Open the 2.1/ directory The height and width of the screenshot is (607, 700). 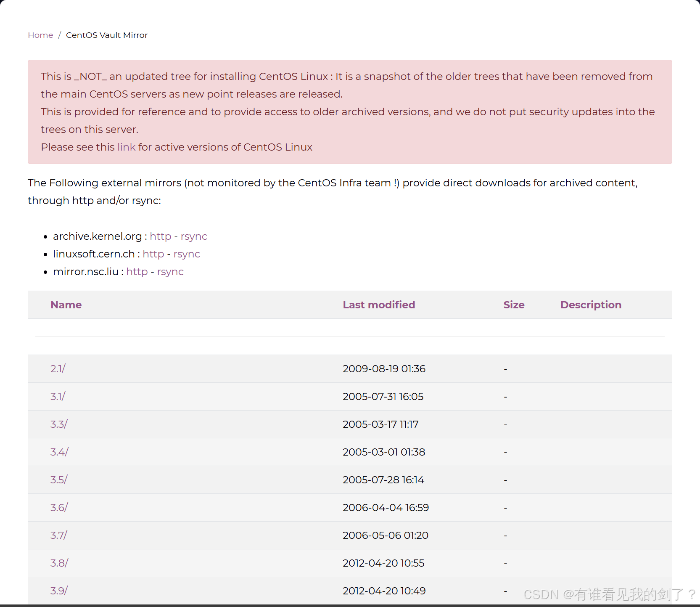point(58,368)
